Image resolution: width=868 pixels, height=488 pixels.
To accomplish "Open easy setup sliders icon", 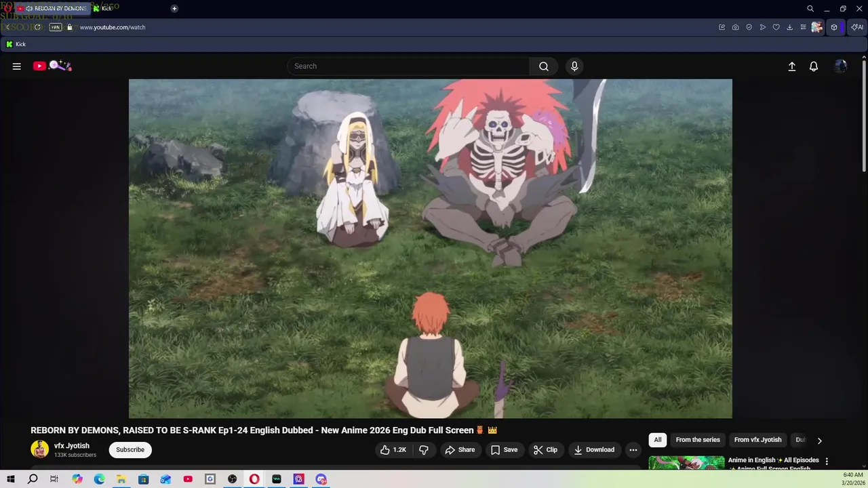I will (804, 27).
